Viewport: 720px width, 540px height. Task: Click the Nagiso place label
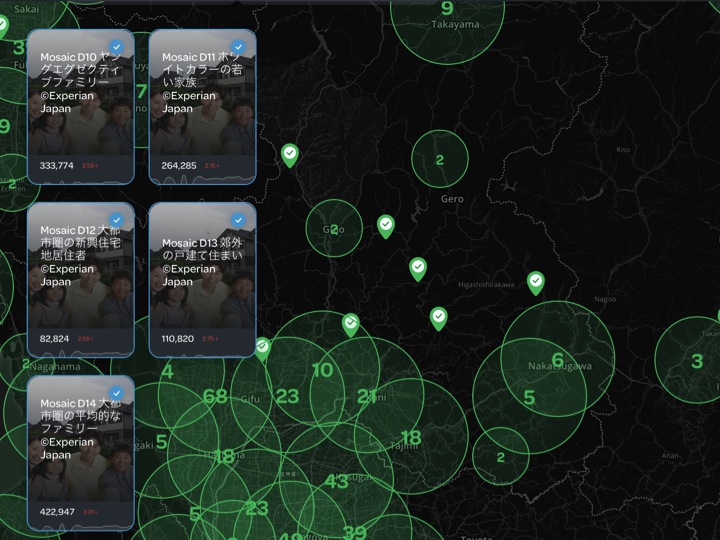point(605,299)
